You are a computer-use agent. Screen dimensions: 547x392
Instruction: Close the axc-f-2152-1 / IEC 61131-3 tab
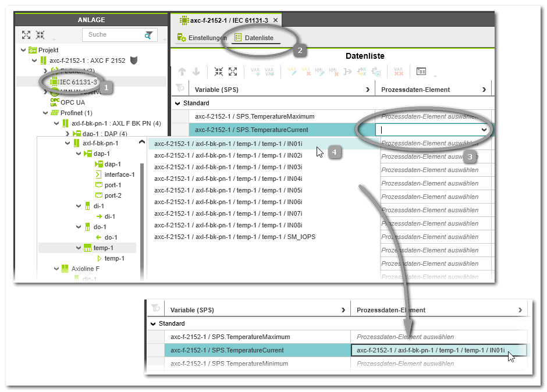(x=275, y=20)
